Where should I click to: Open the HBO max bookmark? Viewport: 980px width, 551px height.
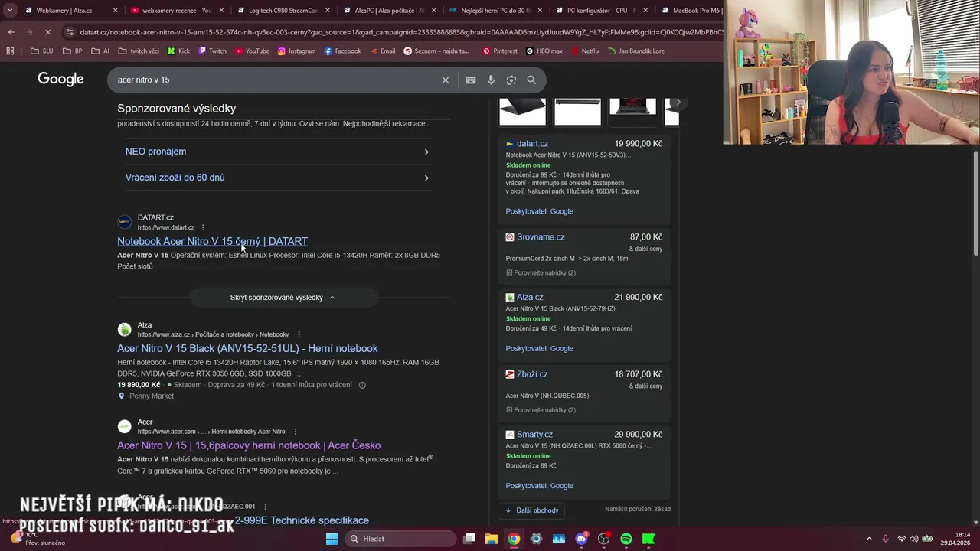(544, 51)
